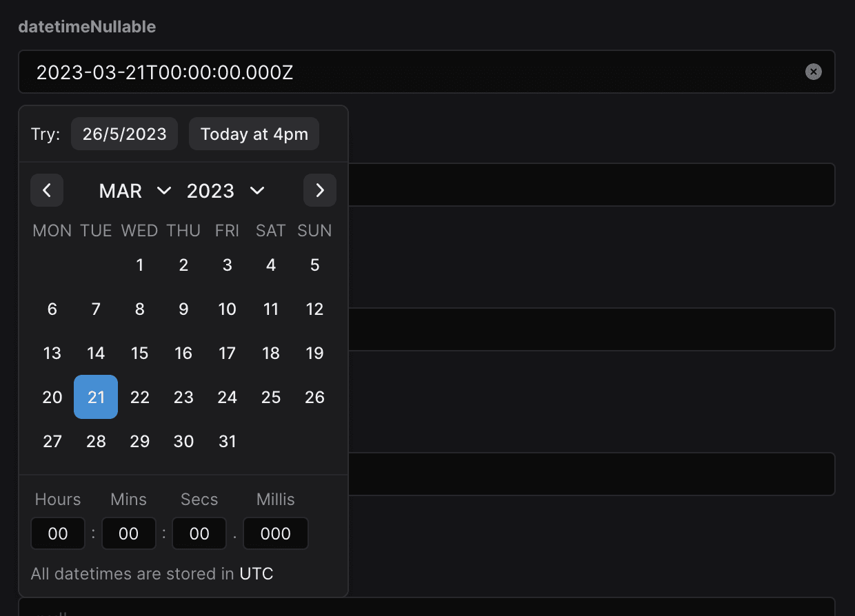Go to next month with right arrow
This screenshot has width=855, height=616.
point(320,190)
